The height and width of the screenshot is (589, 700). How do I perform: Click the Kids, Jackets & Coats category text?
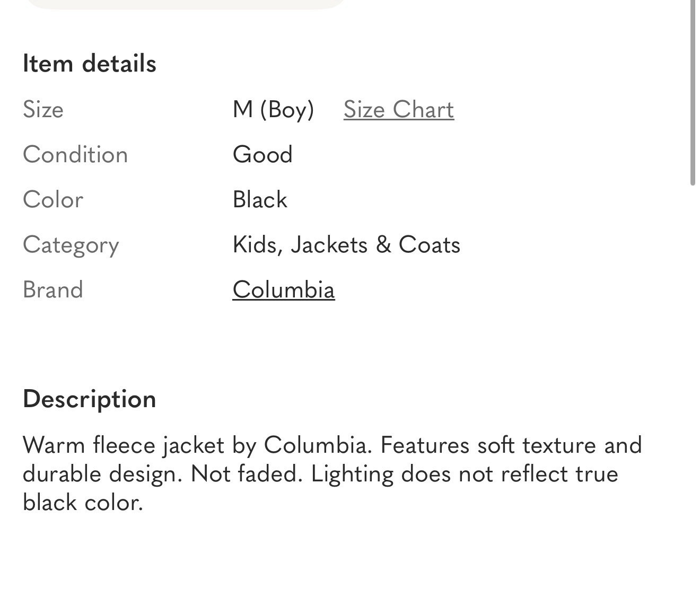pos(346,245)
